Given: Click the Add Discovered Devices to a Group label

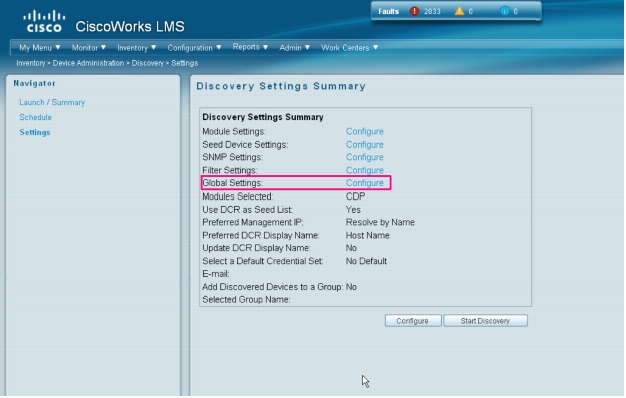Looking at the screenshot, I should pyautogui.click(x=272, y=287).
